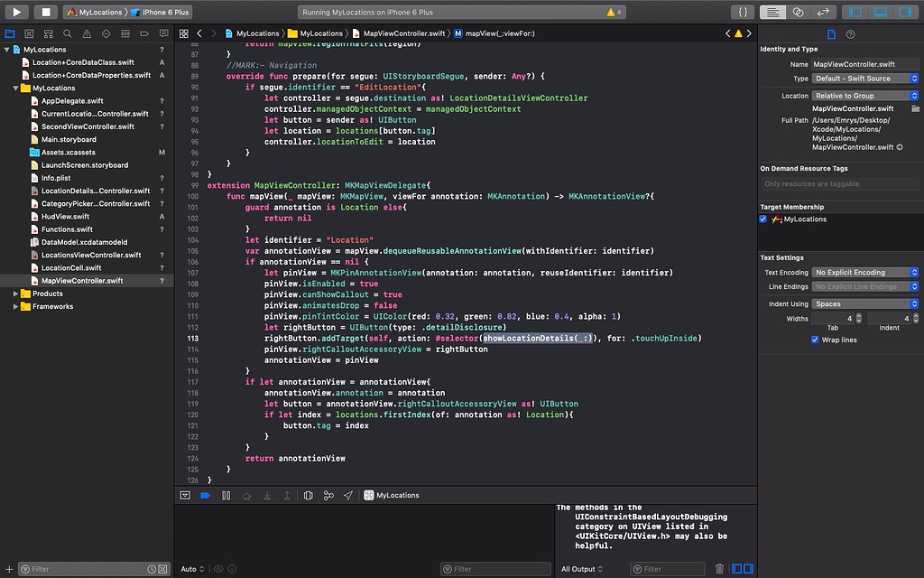
Task: Open the find navigator
Action: (x=67, y=33)
